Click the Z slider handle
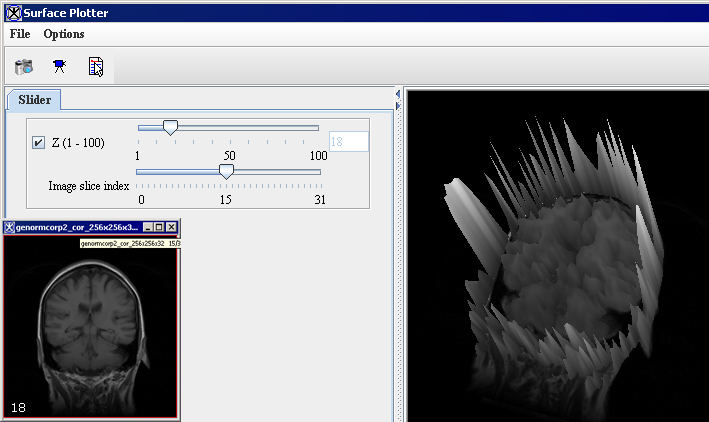Screen dimensions: 709x422 click(170, 128)
